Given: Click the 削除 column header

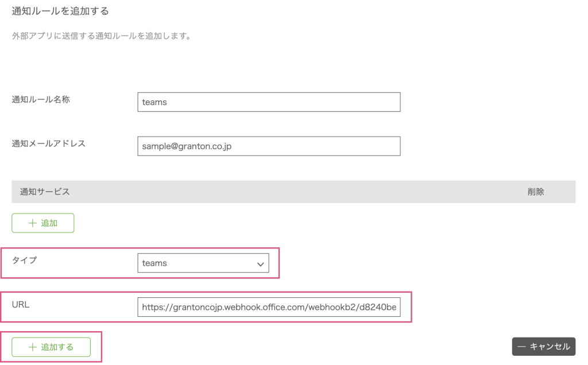Looking at the screenshot, I should (x=535, y=192).
